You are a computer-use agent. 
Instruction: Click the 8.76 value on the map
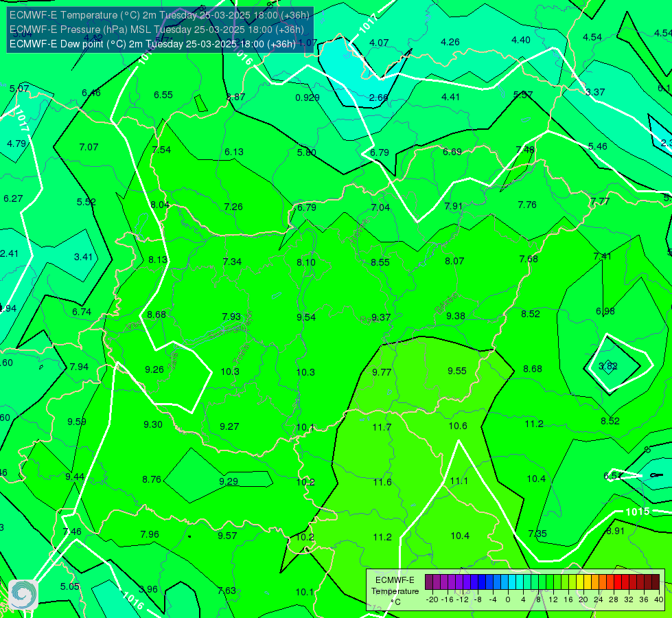[x=152, y=479]
